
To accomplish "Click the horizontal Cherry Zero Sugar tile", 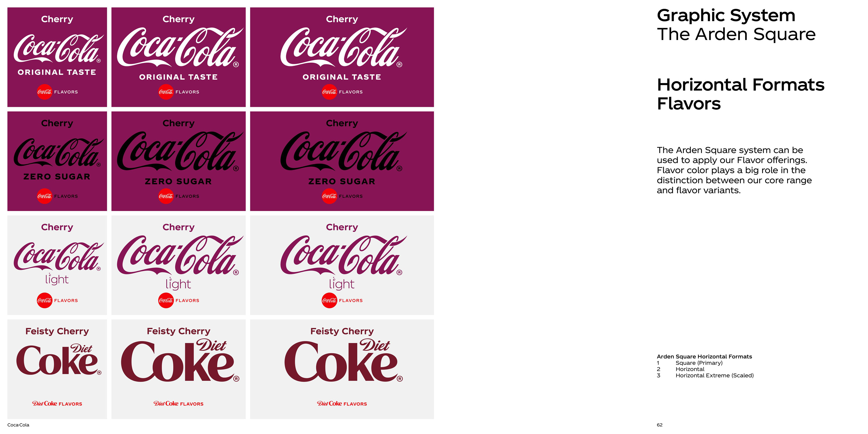I will [178, 161].
